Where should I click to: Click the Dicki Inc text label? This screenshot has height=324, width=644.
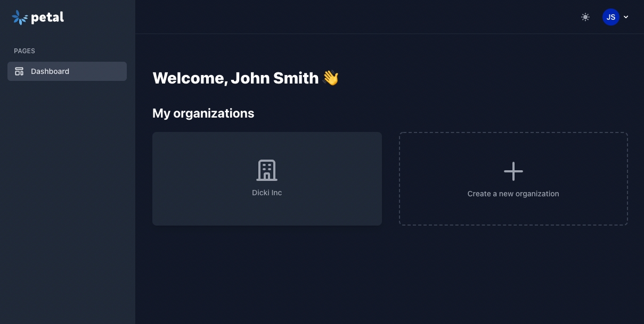[x=267, y=193]
